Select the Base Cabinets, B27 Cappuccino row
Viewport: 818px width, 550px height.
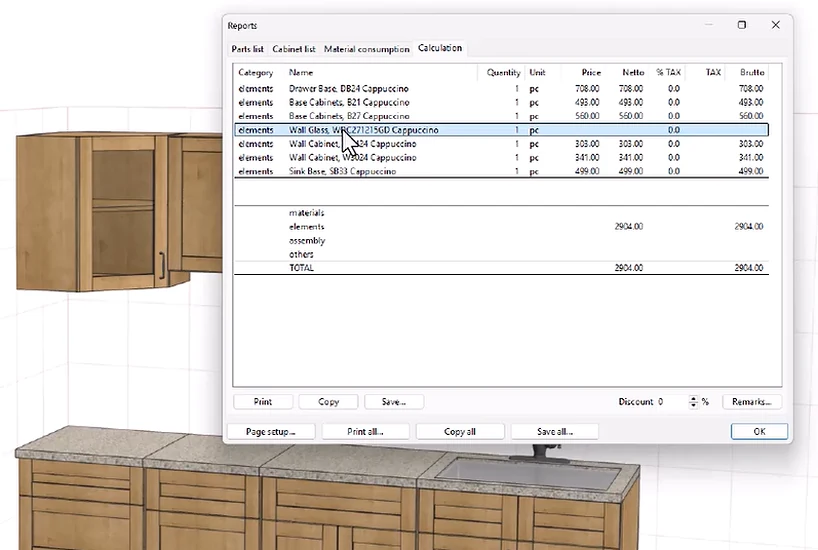[501, 116]
